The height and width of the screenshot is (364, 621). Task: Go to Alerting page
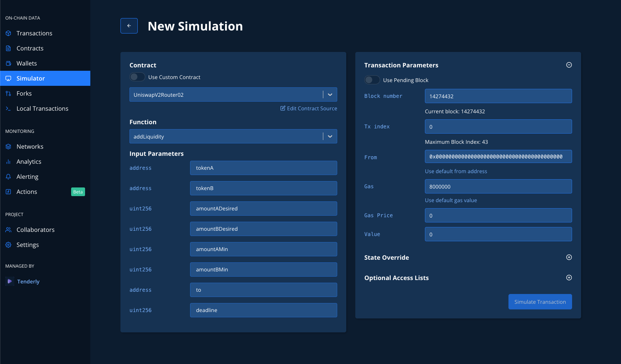[x=45, y=177]
